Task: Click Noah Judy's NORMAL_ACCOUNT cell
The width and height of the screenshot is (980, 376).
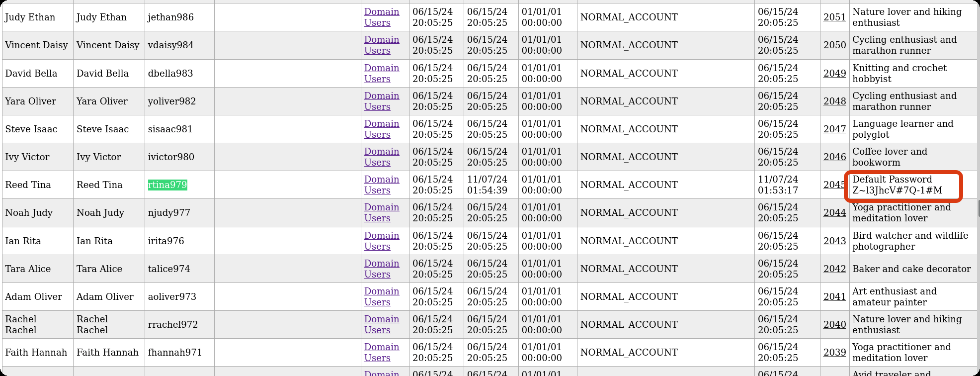Action: (x=629, y=212)
